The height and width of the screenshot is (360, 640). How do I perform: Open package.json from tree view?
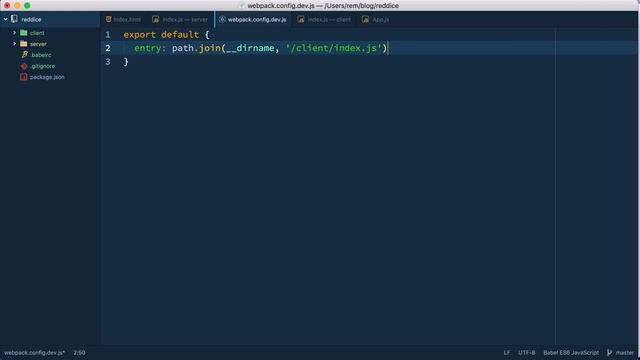pos(47,77)
